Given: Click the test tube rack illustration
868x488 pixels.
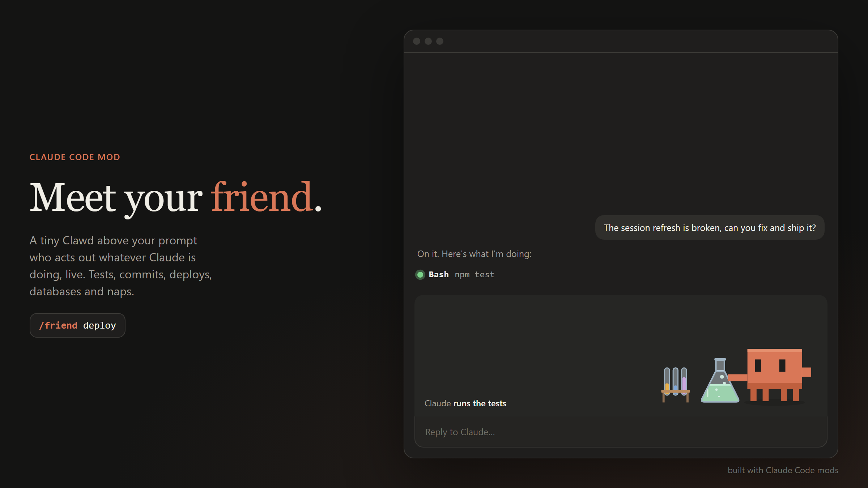Looking at the screenshot, I should [675, 385].
